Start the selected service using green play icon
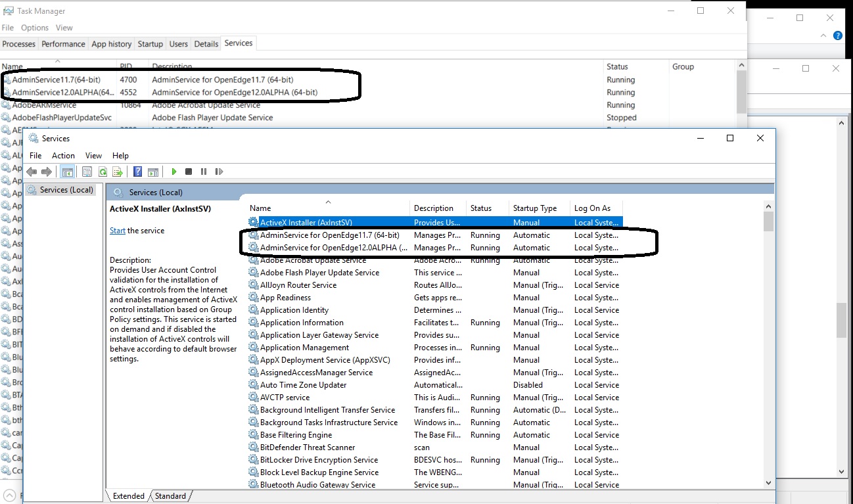Screen dimensions: 853x504 [174, 172]
